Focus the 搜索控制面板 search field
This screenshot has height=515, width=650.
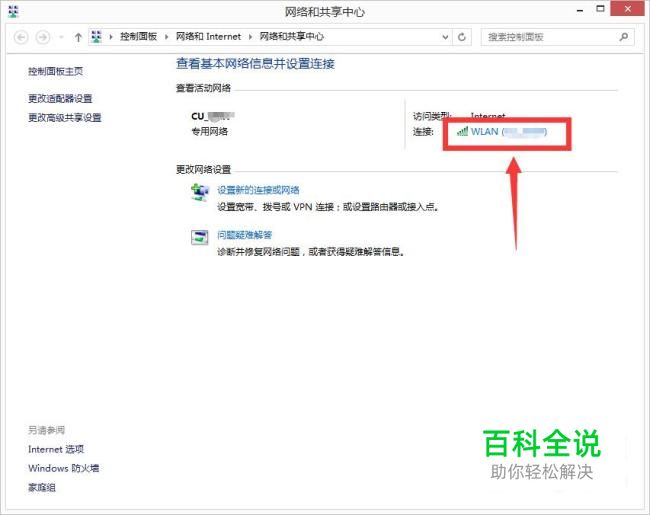[558, 37]
